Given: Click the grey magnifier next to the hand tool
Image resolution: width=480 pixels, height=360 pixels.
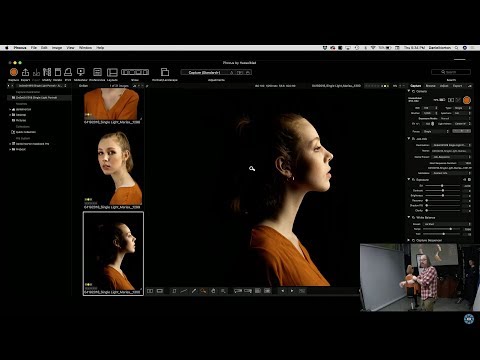Looking at the screenshot, I should [x=223, y=291].
